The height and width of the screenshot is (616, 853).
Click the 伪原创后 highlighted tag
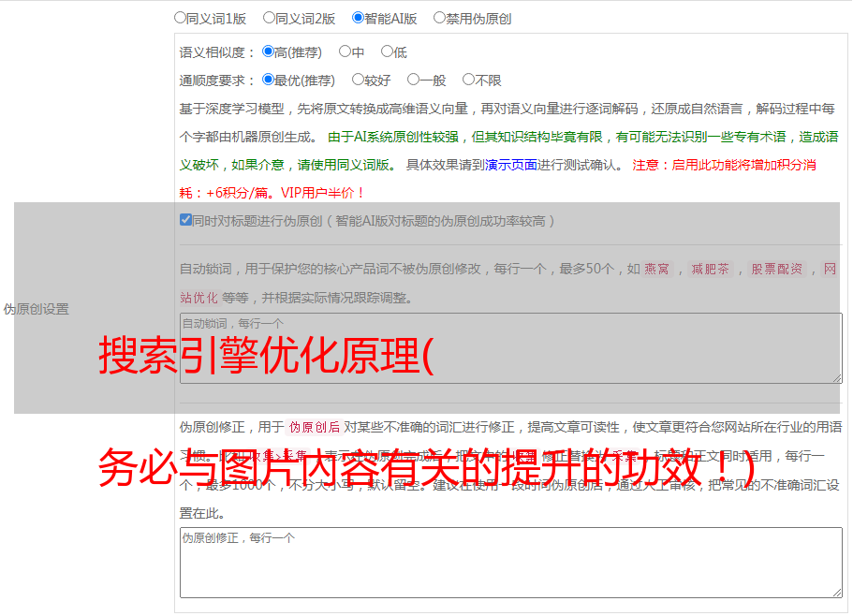315,427
